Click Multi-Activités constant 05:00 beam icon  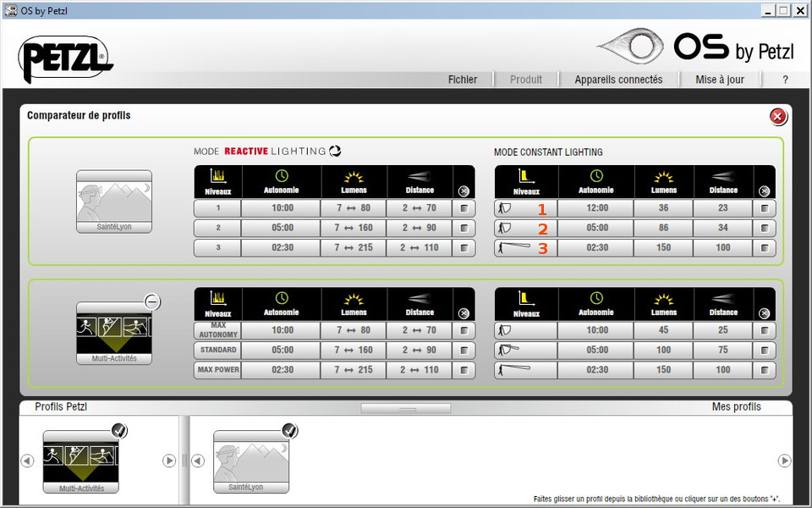click(x=508, y=350)
